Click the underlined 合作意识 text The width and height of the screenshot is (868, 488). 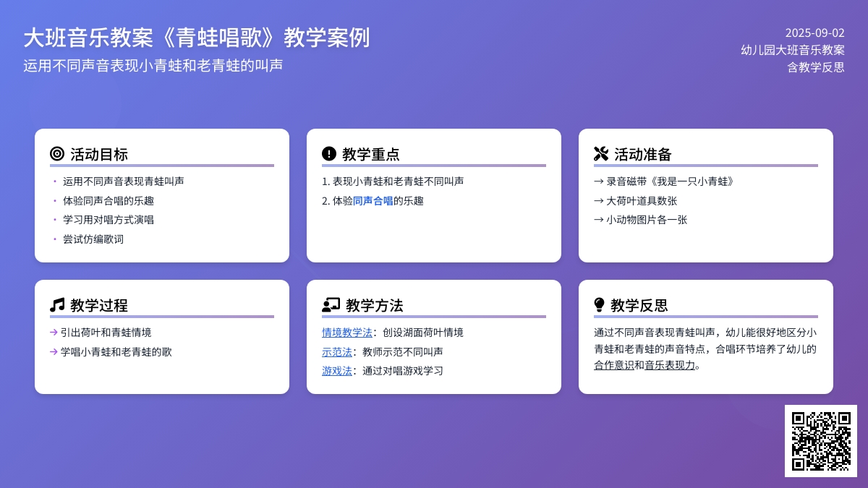point(614,365)
